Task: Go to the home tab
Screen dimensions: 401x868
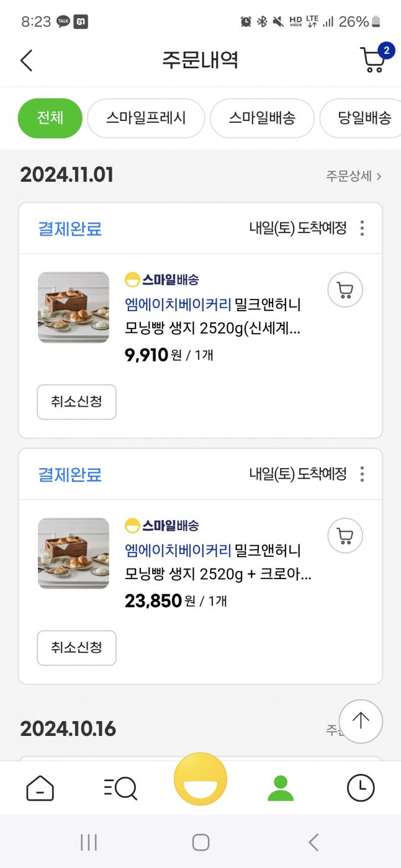Action: 40,787
